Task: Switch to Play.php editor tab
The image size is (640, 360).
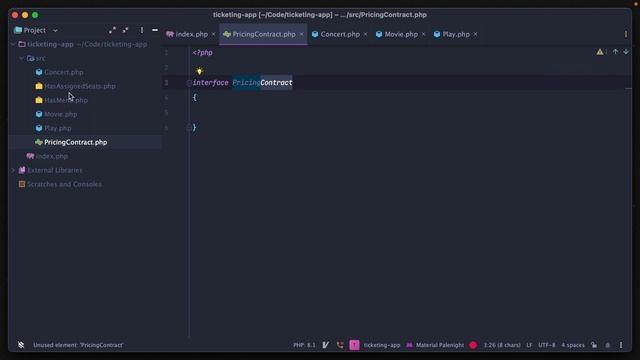Action: point(456,34)
